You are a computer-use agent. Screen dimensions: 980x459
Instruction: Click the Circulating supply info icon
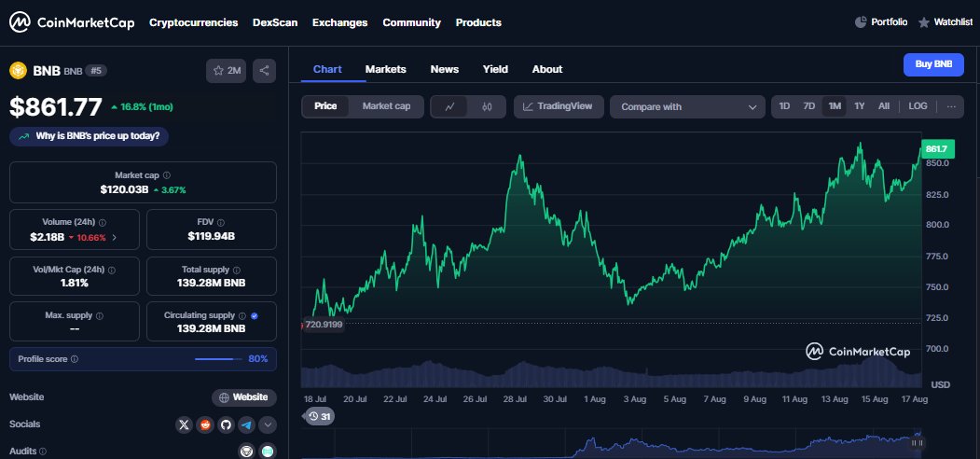point(242,316)
